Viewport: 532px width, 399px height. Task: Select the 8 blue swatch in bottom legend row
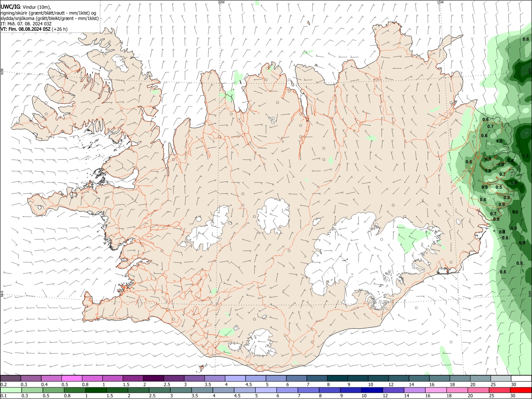(x=330, y=390)
